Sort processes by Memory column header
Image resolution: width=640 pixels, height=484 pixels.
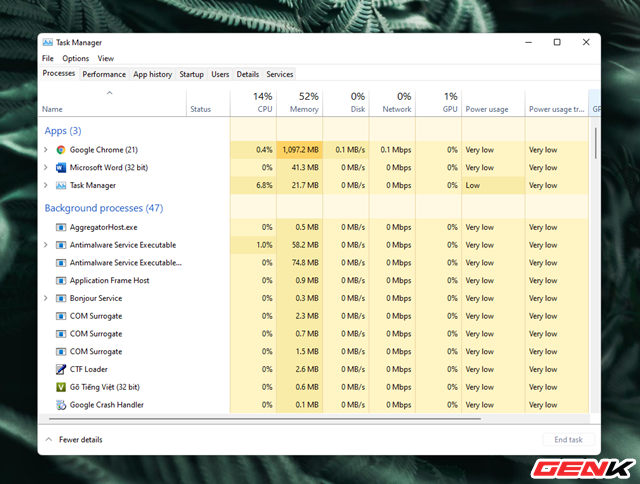[x=304, y=102]
